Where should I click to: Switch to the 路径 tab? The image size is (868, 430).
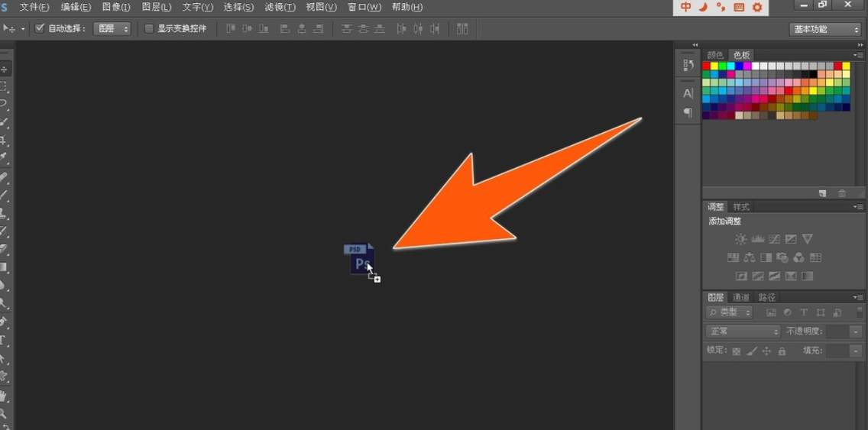point(766,297)
